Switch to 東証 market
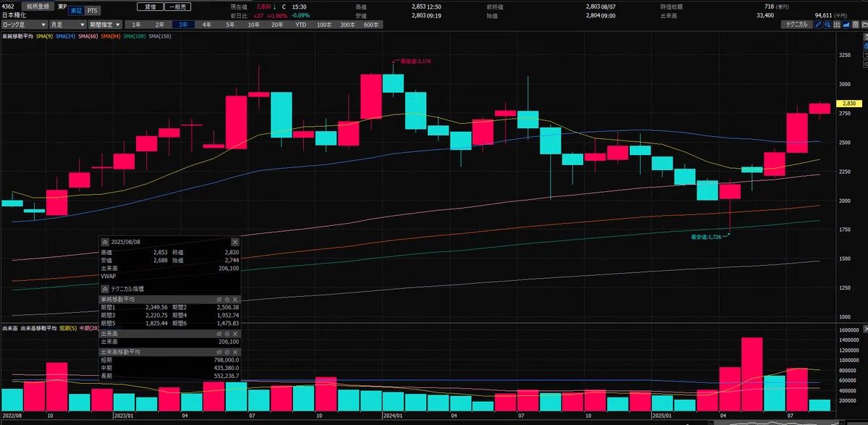The width and height of the screenshot is (868, 425). coord(76,11)
